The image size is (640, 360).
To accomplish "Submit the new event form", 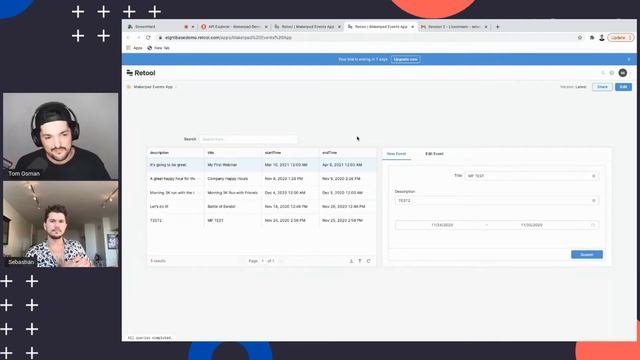I will [587, 255].
